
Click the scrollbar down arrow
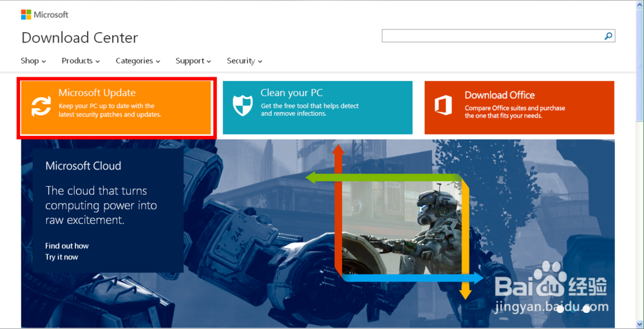[x=639, y=323]
